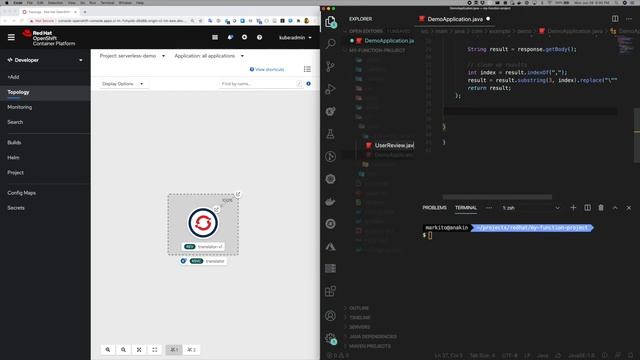The width and height of the screenshot is (640, 360).
Task: Click the REV translator revision label
Action: pyautogui.click(x=203, y=247)
